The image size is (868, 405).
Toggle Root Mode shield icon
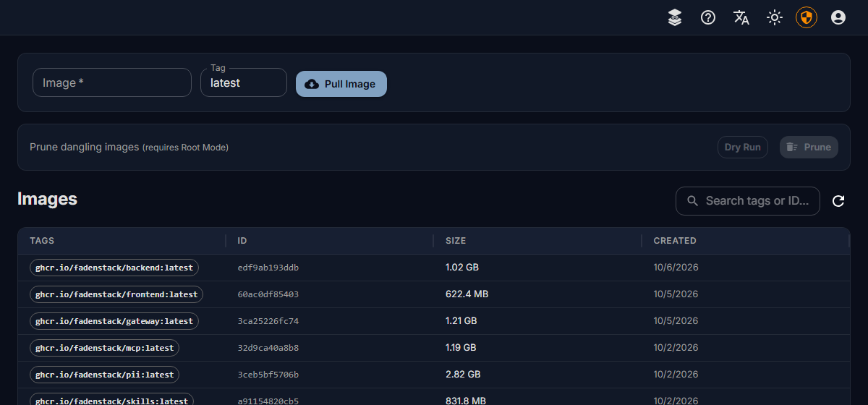(807, 17)
